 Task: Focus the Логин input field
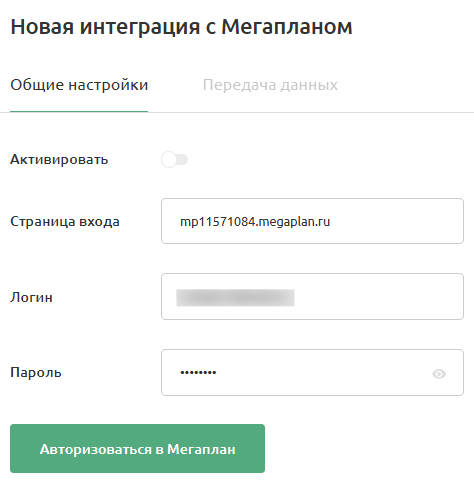(312, 297)
